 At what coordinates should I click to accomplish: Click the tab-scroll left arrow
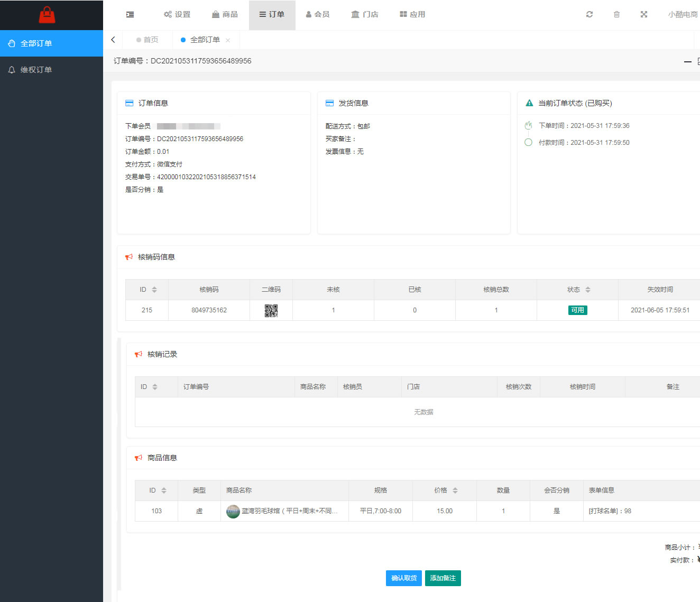(x=113, y=40)
